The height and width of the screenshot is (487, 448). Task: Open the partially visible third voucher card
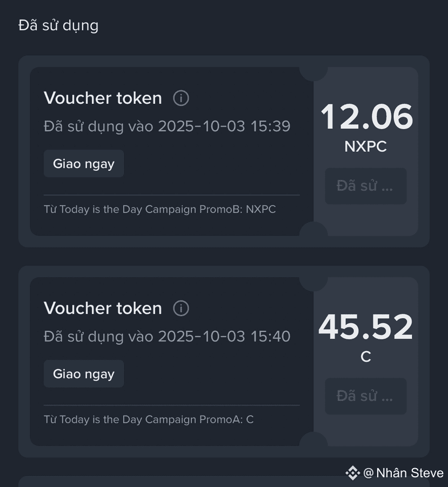224,482
